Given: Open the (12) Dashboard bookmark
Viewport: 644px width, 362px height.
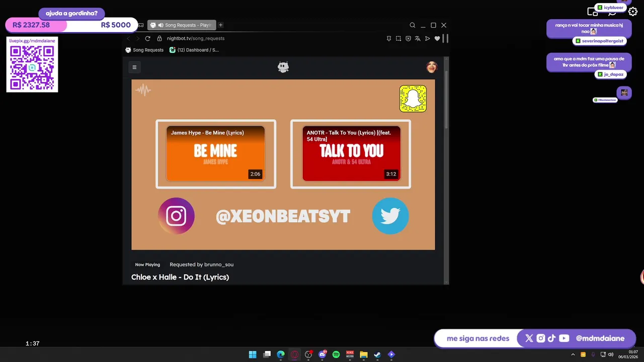Looking at the screenshot, I should (x=194, y=50).
